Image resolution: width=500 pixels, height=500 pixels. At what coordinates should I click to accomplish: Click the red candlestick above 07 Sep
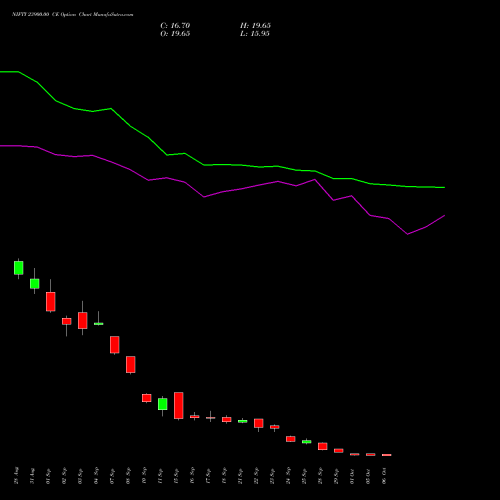[115, 345]
